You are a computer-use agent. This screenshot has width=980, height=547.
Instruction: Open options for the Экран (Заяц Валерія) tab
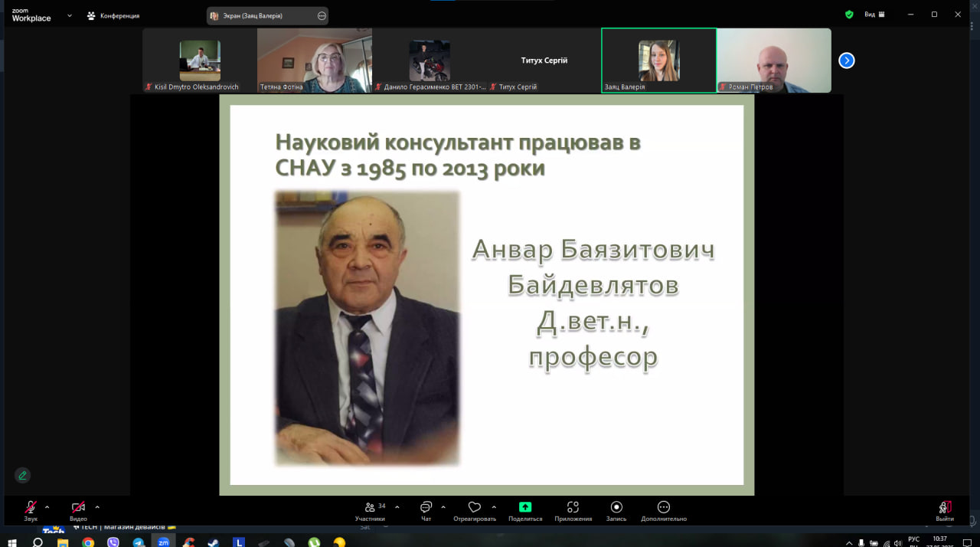click(321, 15)
